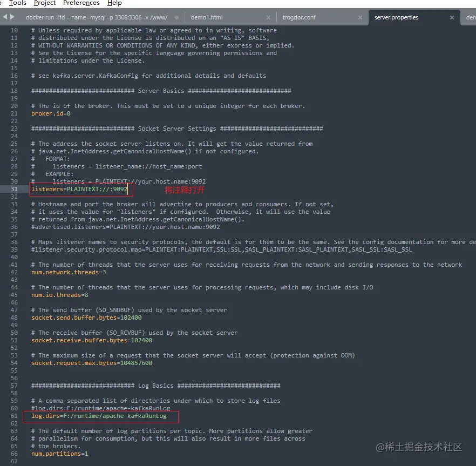Click the unsaved-changes dot on the docker run tab

tap(176, 17)
